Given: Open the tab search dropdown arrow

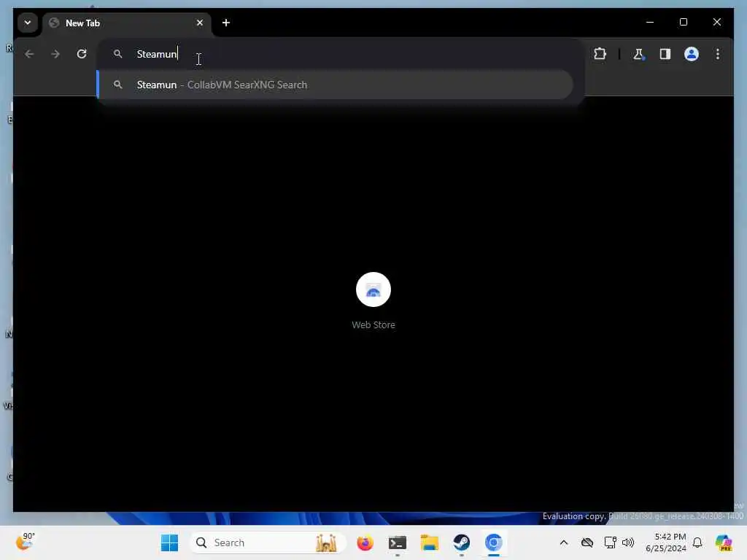Looking at the screenshot, I should pos(28,23).
